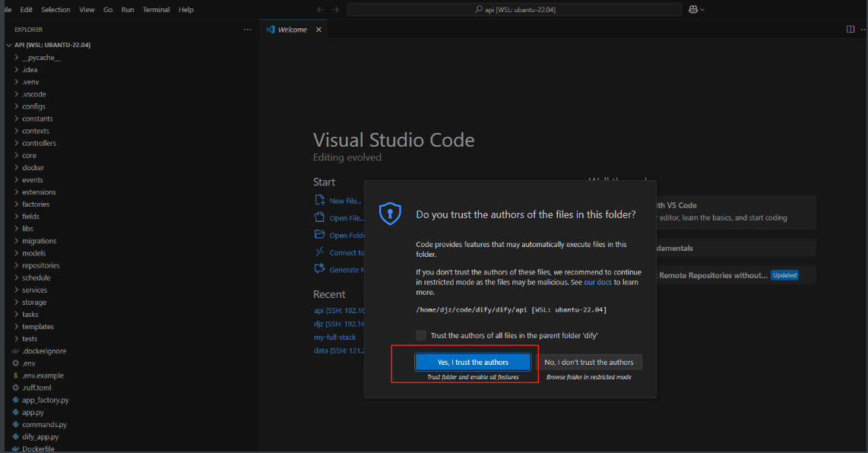Close the Welcome tab
Viewport: 868px width, 453px height.
[x=319, y=30]
